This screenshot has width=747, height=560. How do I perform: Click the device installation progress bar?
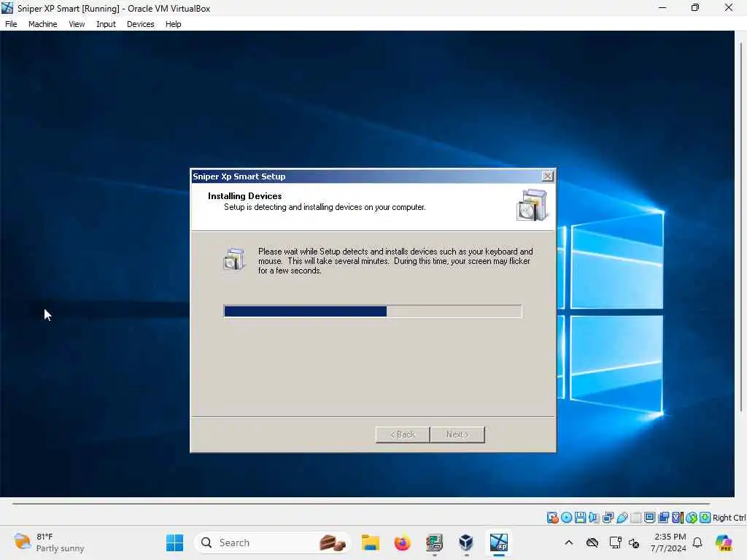(373, 311)
